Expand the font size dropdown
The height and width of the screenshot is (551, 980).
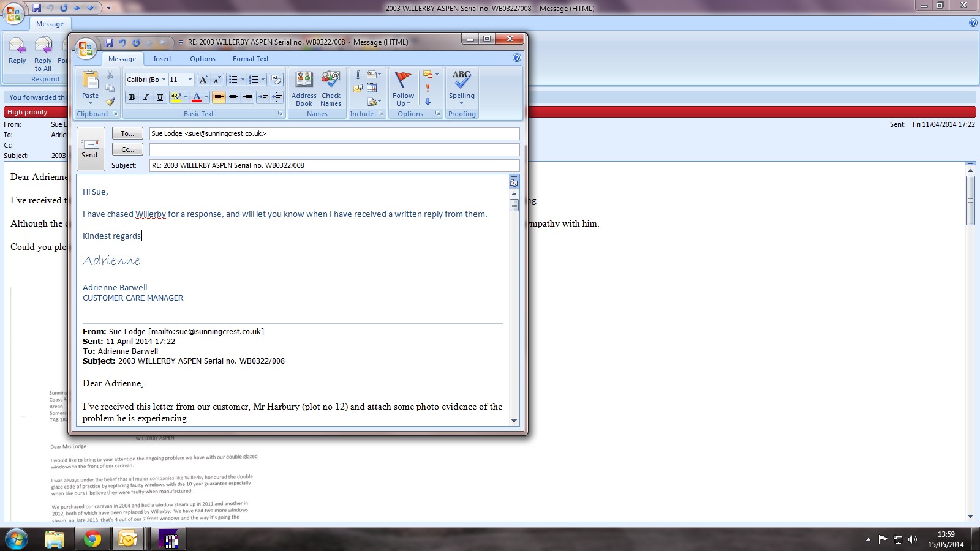point(190,80)
